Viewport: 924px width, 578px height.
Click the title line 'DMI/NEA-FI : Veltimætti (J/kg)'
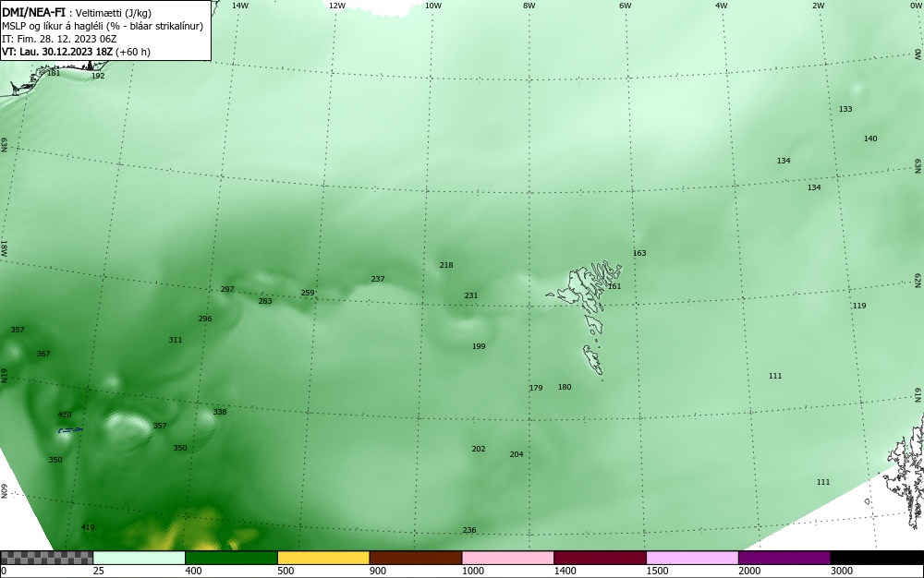(x=77, y=13)
